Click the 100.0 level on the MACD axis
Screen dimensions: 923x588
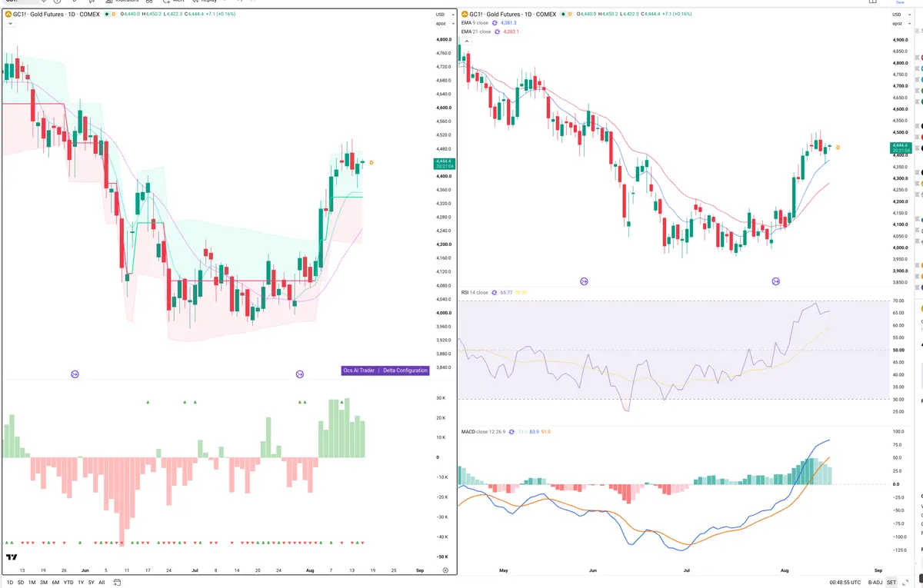pyautogui.click(x=897, y=431)
